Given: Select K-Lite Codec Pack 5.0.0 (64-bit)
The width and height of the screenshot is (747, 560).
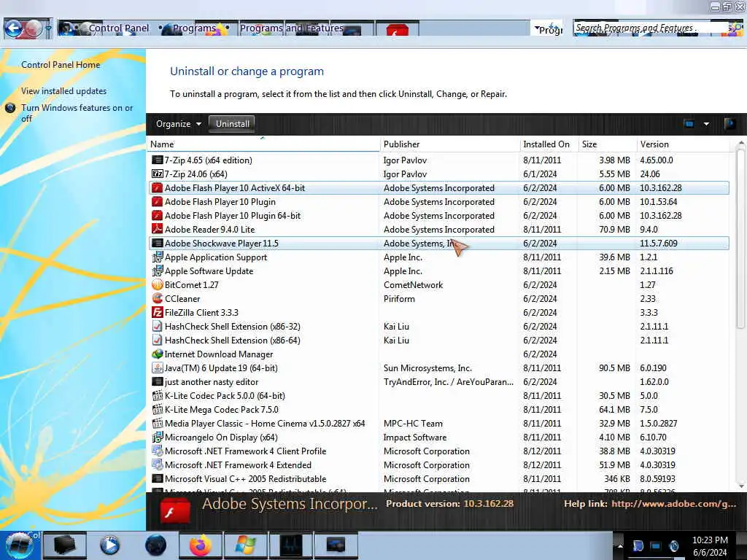Looking at the screenshot, I should click(x=438, y=396).
